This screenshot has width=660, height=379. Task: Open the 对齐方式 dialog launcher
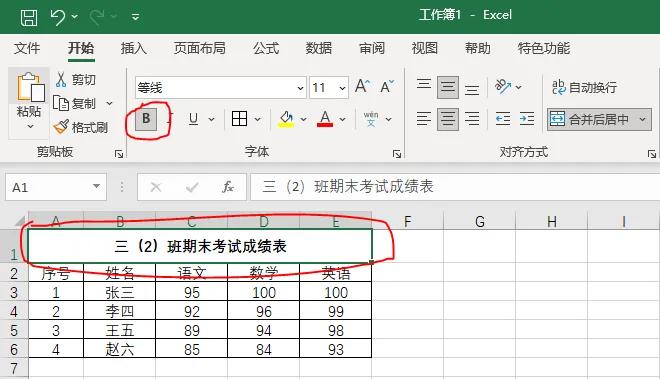click(652, 154)
